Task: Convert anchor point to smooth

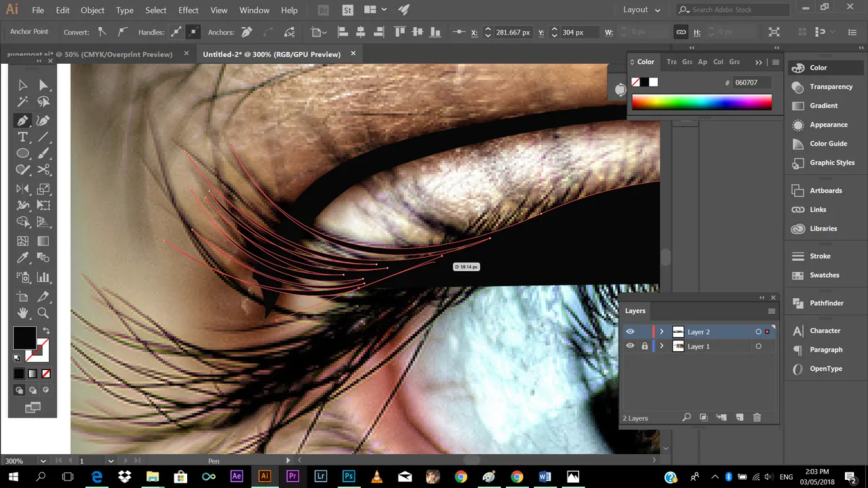Action: [x=122, y=32]
